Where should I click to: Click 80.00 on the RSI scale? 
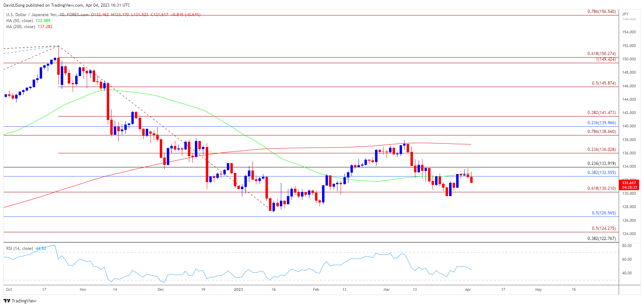pyautogui.click(x=627, y=246)
